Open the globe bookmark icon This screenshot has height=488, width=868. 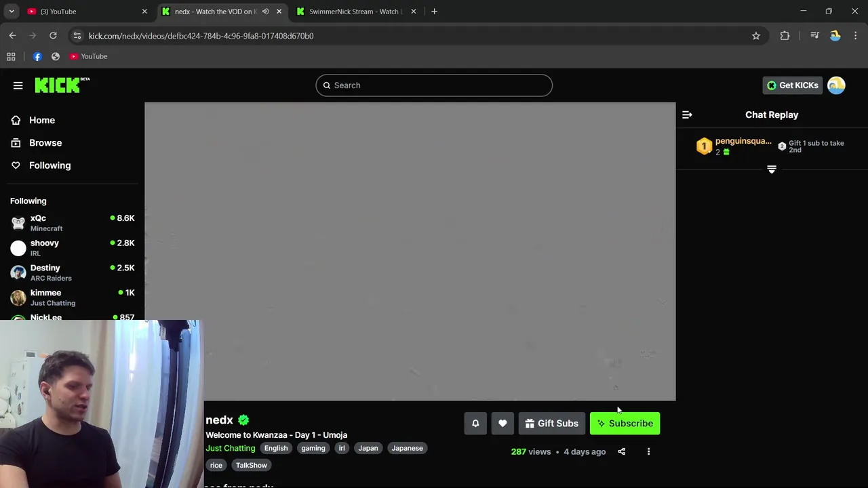pyautogui.click(x=56, y=56)
